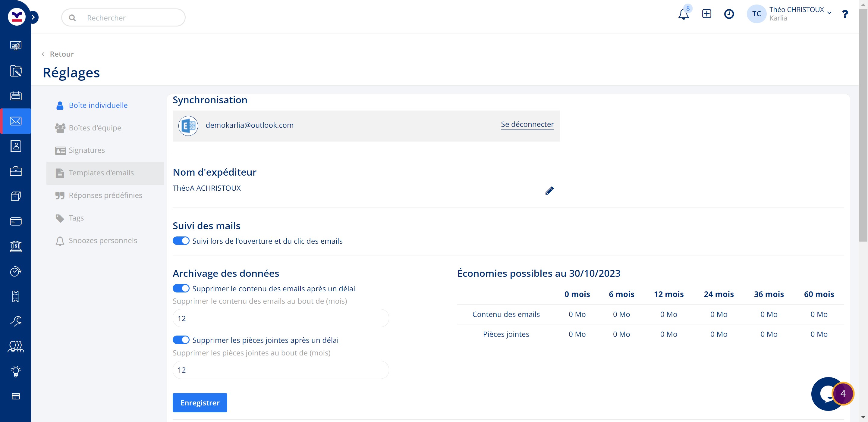Click the question mark help icon

coord(844,14)
